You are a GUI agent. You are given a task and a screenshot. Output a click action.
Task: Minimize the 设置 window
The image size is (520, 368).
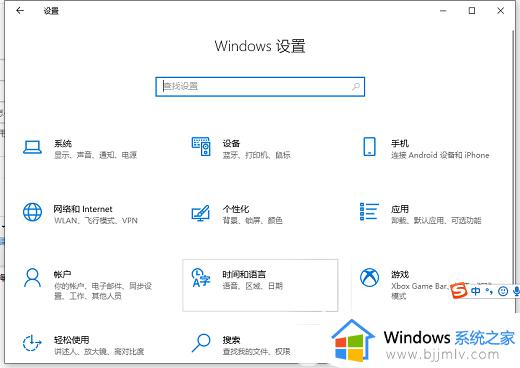click(x=443, y=11)
